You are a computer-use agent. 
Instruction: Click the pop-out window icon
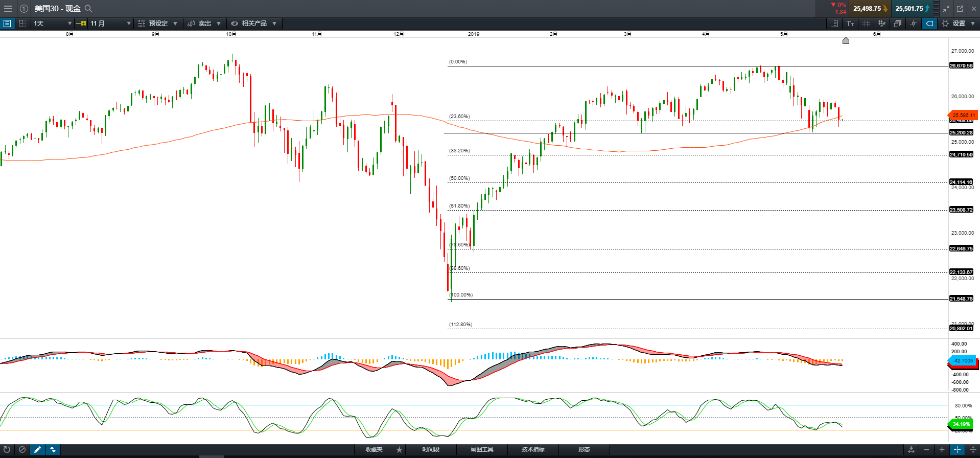pos(960,9)
